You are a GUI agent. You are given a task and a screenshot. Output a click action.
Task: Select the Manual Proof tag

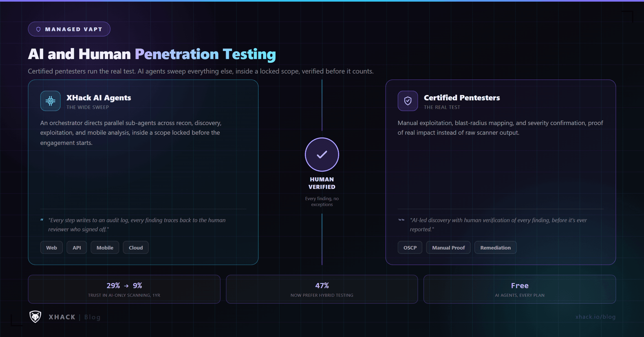coord(448,247)
